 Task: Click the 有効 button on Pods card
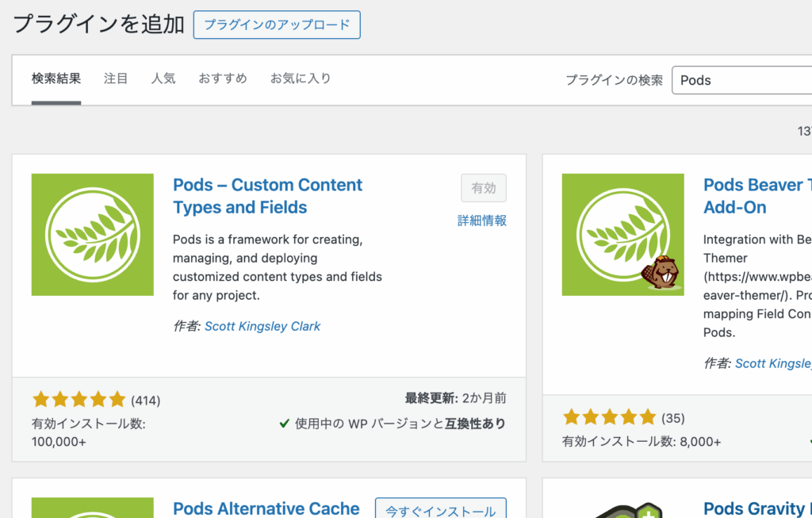[x=483, y=188]
